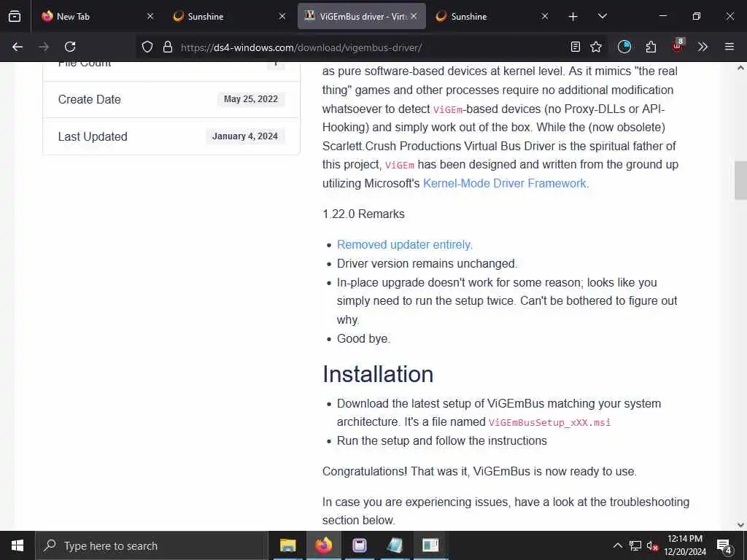Click the May 25, 2022 date badge
Viewport: 747px width, 560px height.
click(251, 99)
